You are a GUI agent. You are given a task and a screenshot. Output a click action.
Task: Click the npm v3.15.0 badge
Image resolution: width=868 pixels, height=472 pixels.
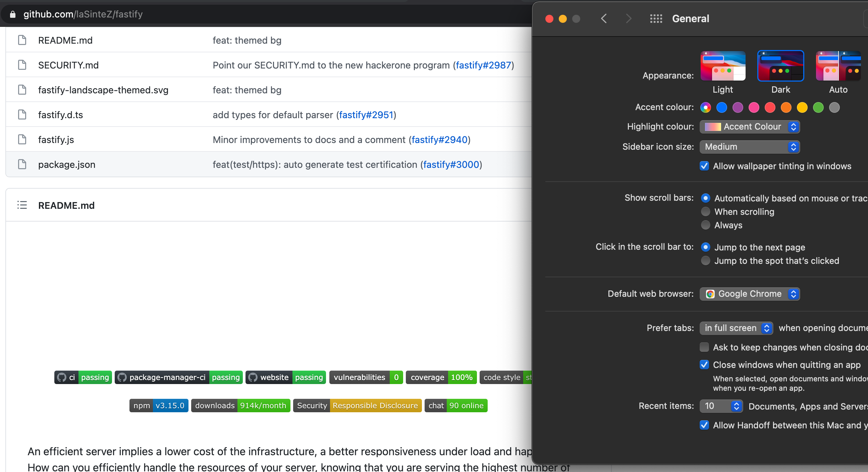(159, 406)
